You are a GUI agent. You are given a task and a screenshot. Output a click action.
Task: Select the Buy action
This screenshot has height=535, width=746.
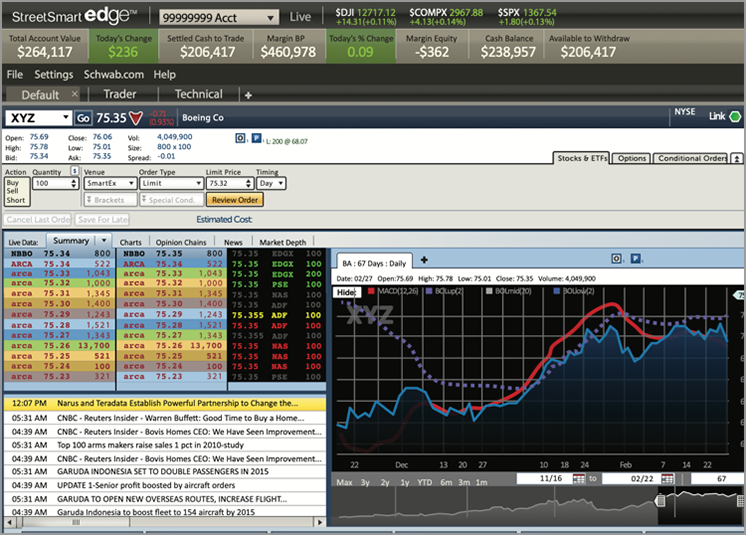click(13, 183)
